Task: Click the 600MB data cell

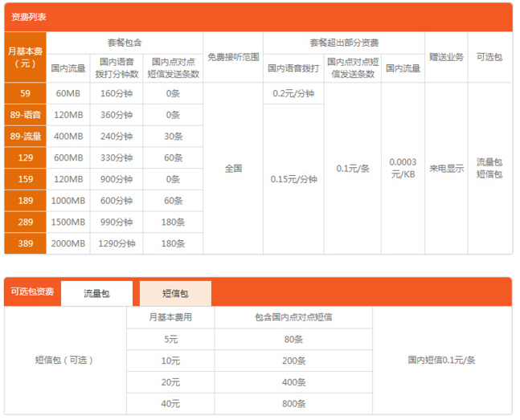Action: click(x=68, y=157)
